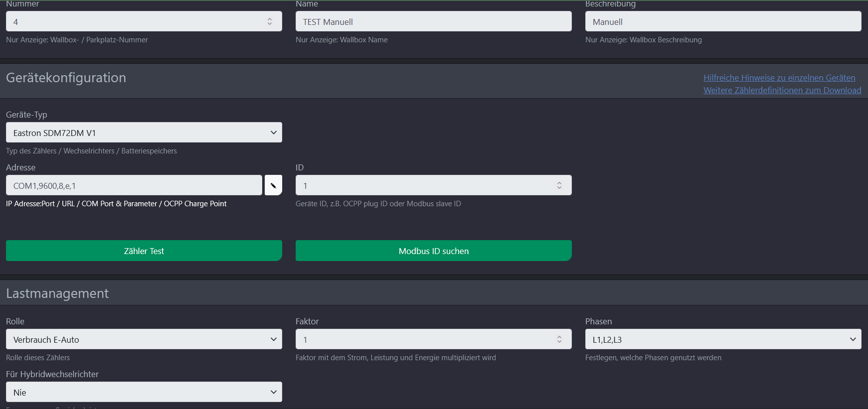Expand the Für Hybridwechselrichter dropdown
This screenshot has width=868, height=409.
click(x=144, y=392)
